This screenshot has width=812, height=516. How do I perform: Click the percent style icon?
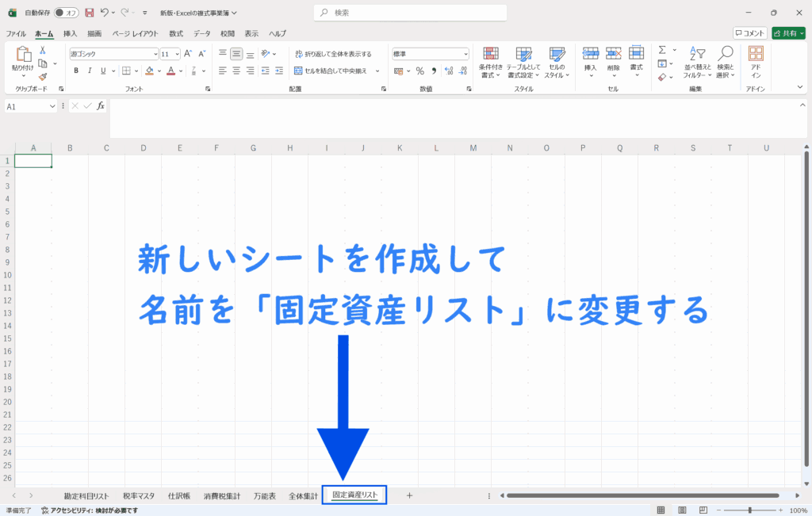point(419,71)
